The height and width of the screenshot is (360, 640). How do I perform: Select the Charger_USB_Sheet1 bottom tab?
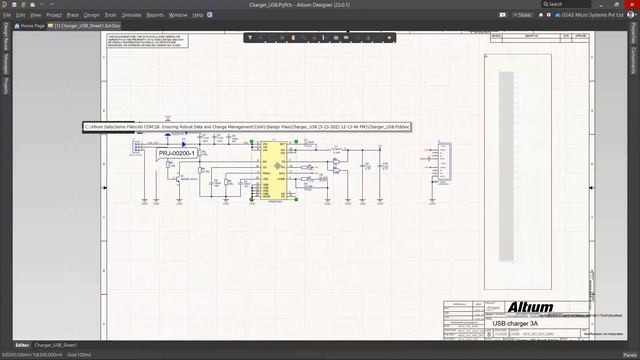click(x=56, y=345)
